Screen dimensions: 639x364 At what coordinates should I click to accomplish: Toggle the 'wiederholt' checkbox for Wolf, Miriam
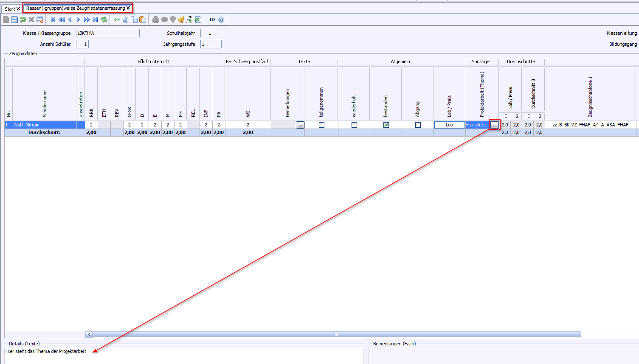(x=354, y=125)
